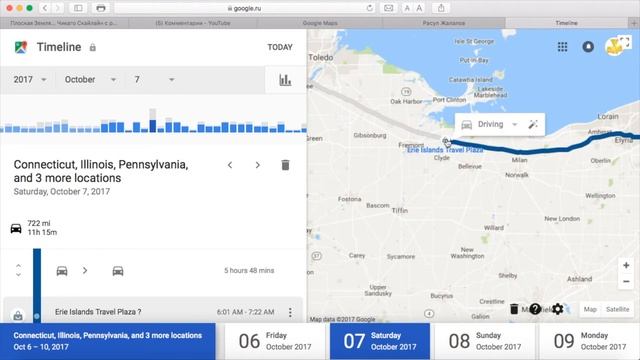
Task: Open trip summary Oct 6 – 10, 2017
Action: [108, 341]
